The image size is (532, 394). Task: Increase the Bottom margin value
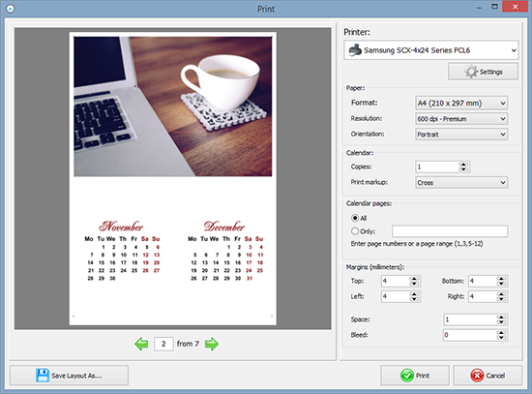tap(501, 279)
